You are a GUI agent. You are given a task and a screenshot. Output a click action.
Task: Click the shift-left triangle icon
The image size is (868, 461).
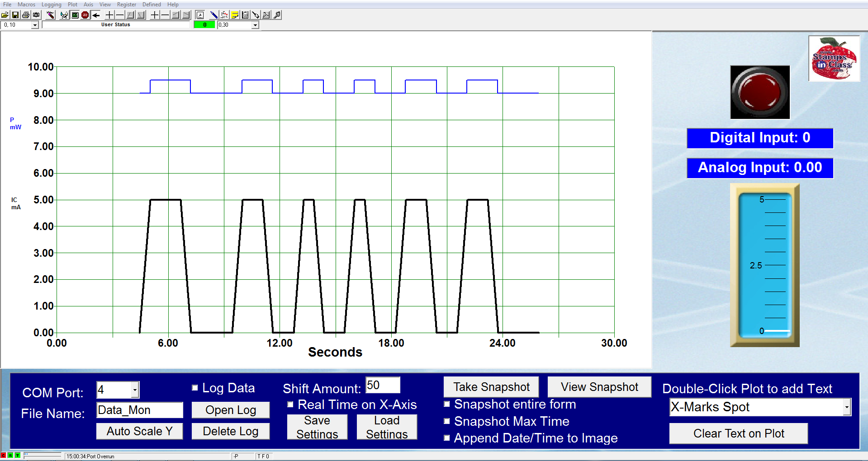(x=175, y=15)
